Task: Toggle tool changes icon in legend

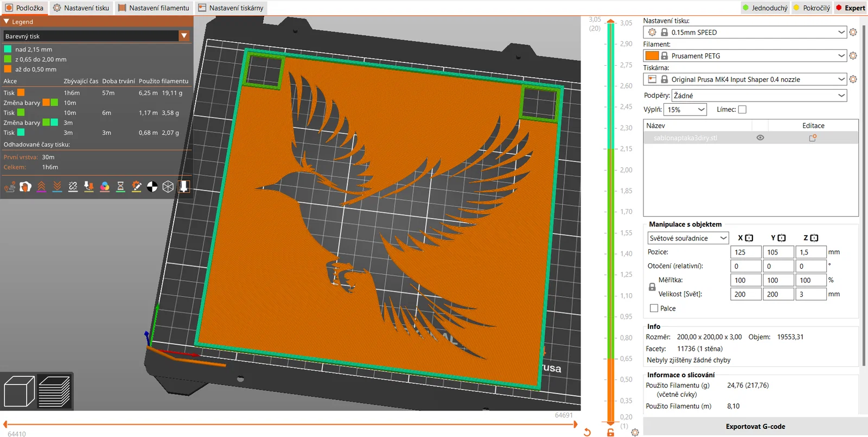Action: (89, 187)
